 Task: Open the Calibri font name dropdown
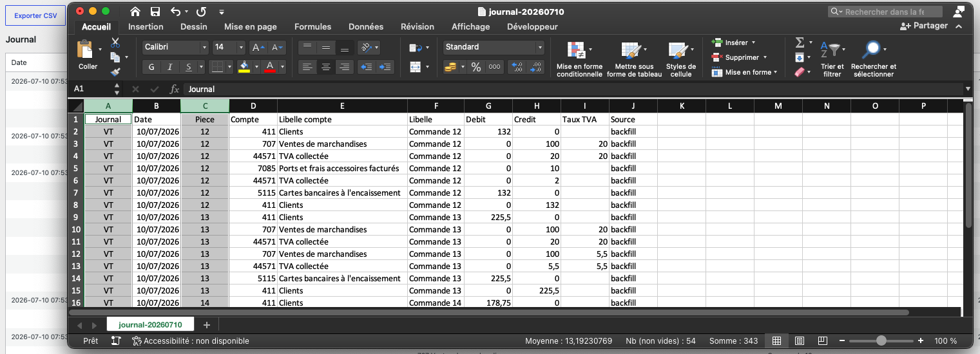pos(204,48)
